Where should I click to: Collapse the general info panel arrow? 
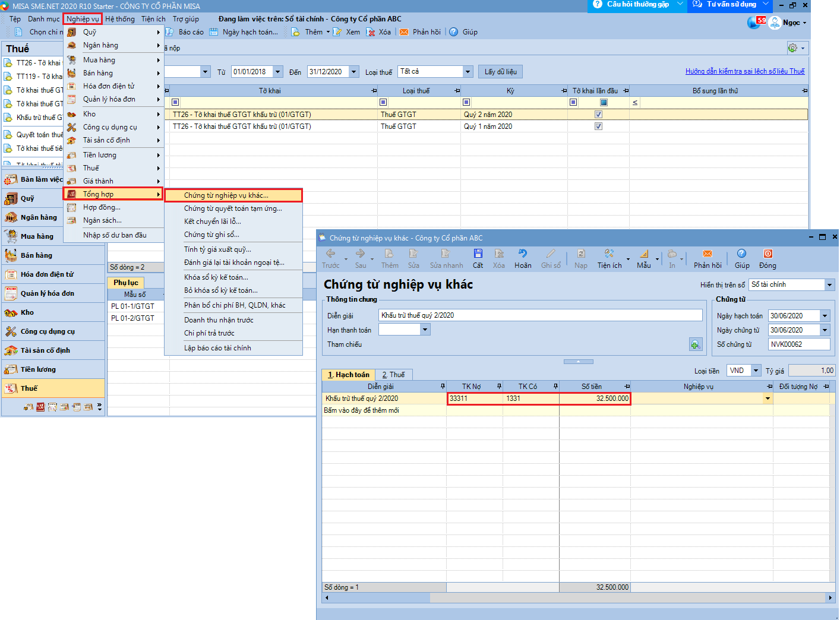point(578,361)
